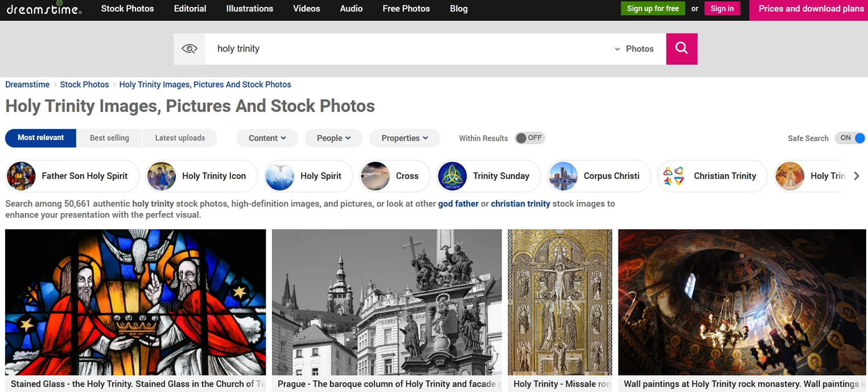Click the Trinity Sunday chip thumbnail
Viewport: 868px width, 392px height.
(453, 176)
